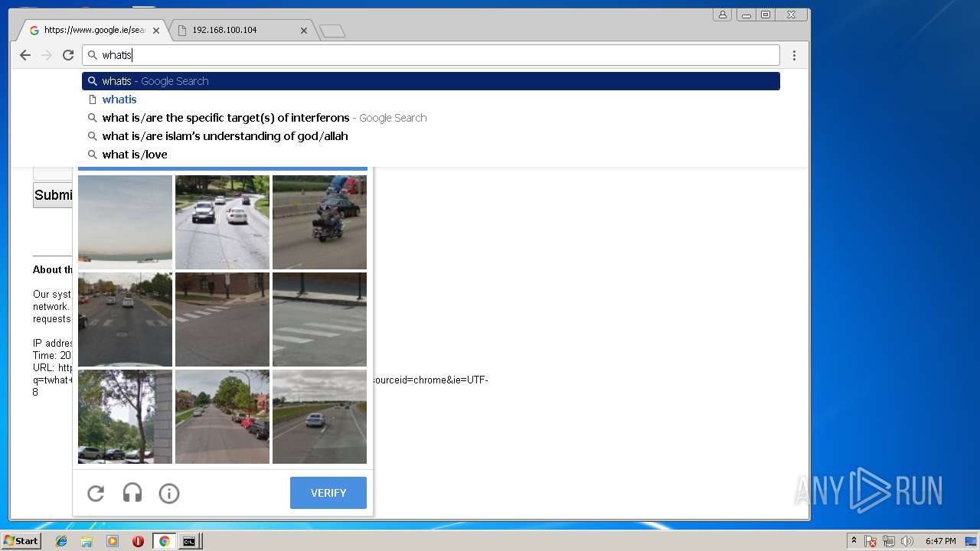Show hidden system tray icons

pos(854,541)
